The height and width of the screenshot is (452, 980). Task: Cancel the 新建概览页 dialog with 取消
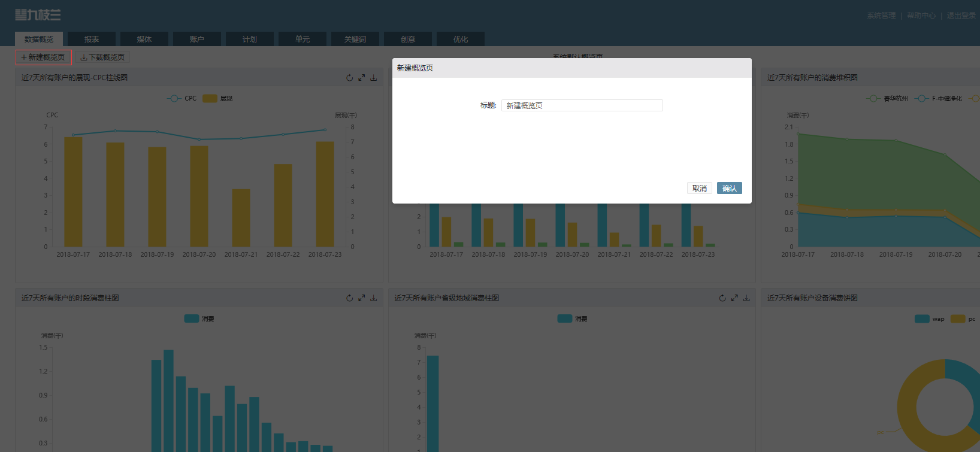point(700,188)
